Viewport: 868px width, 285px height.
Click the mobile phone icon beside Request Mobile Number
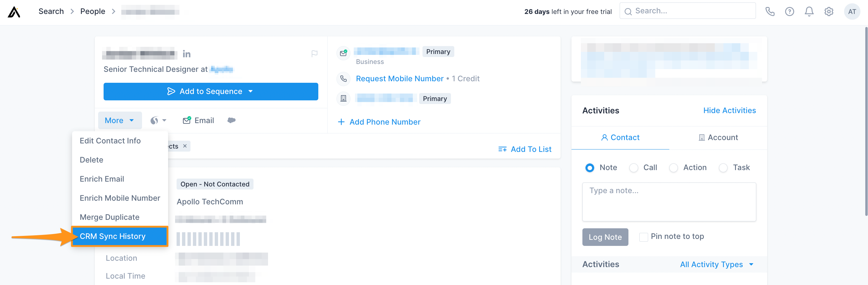343,79
